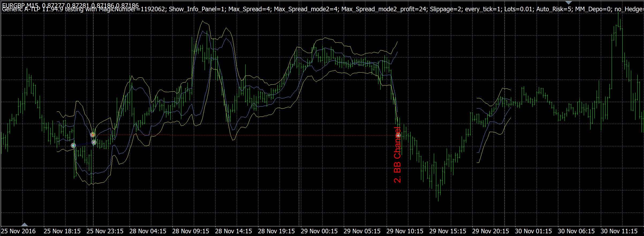Click the 29 Nov 15:15 time label
The width and height of the screenshot is (644, 236).
tap(447, 231)
